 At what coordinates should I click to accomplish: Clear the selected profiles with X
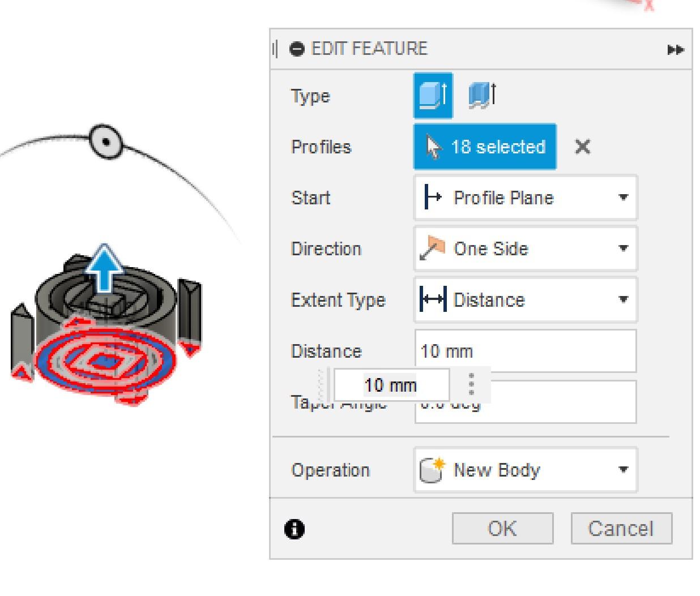[x=582, y=147]
